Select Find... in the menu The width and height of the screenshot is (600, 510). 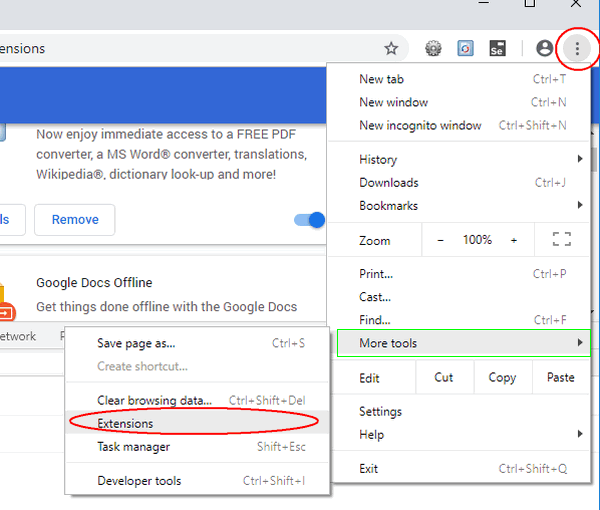tap(458, 319)
